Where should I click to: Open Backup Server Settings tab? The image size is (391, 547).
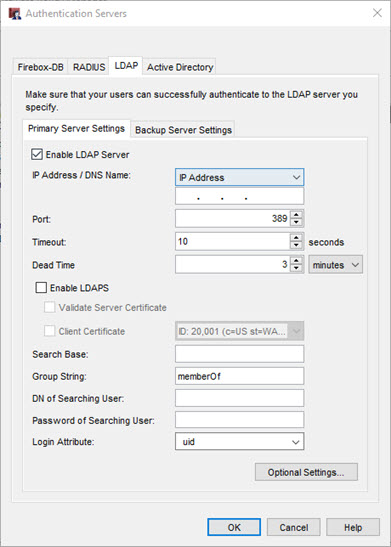click(x=183, y=130)
